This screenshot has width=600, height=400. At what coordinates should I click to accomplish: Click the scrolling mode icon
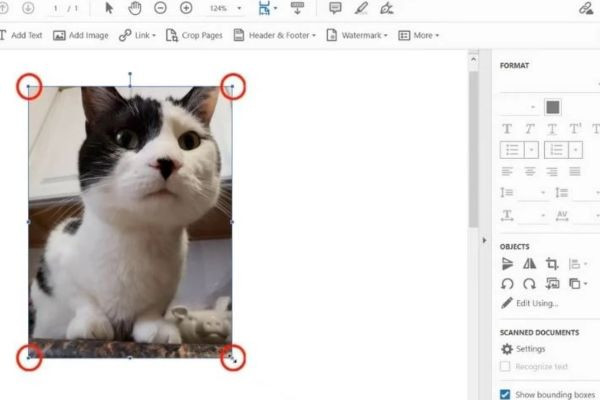[297, 8]
